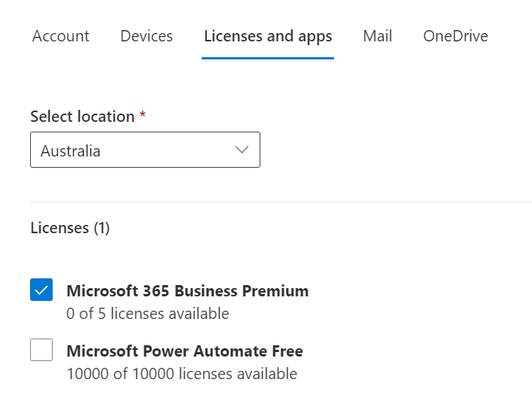Click the white checkmark icon in the blue box
The height and width of the screenshot is (419, 532).
click(x=41, y=290)
